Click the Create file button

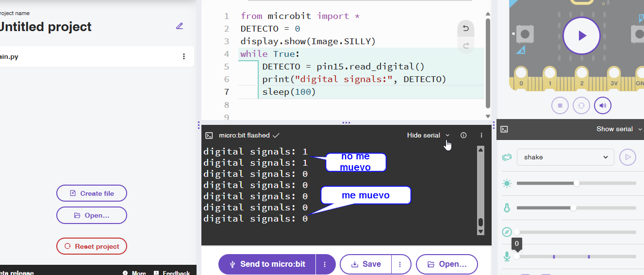[x=92, y=193]
